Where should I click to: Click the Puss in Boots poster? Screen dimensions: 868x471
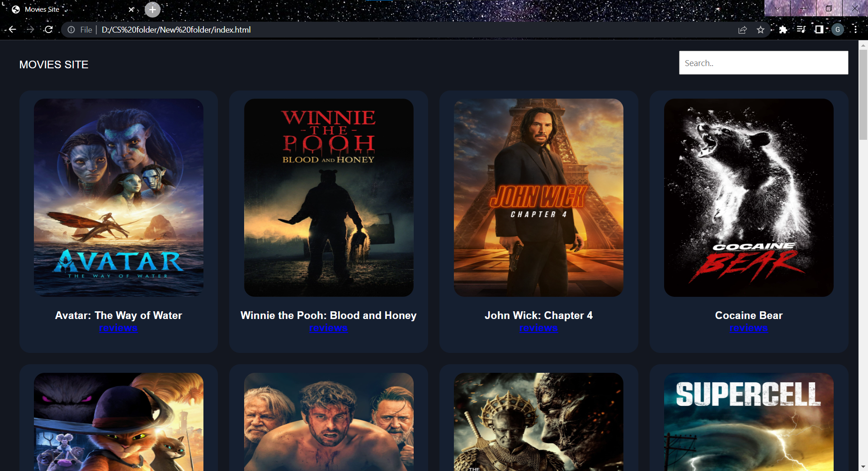tap(118, 422)
